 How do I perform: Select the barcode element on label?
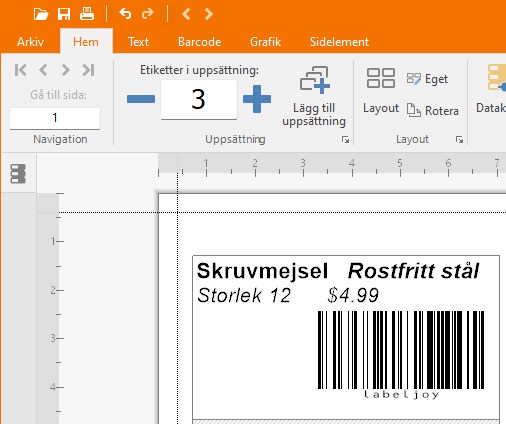(x=401, y=355)
